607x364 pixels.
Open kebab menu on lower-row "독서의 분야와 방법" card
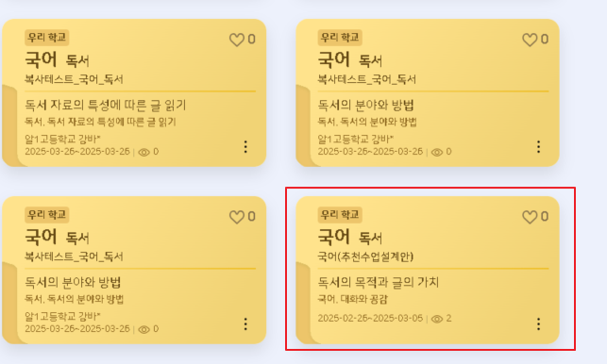pyautogui.click(x=245, y=323)
